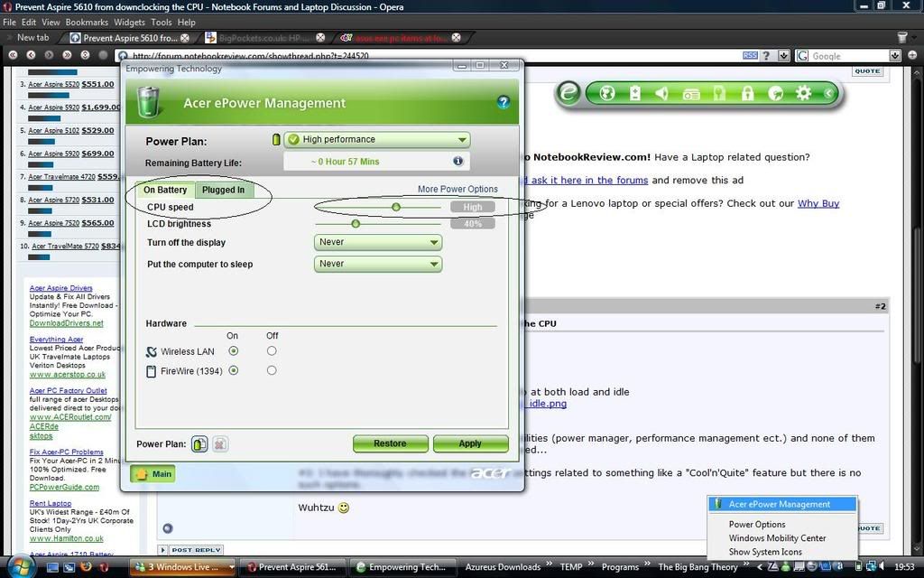Switch to the On Battery tab
Viewport: 924px width, 578px height.
pyautogui.click(x=165, y=190)
